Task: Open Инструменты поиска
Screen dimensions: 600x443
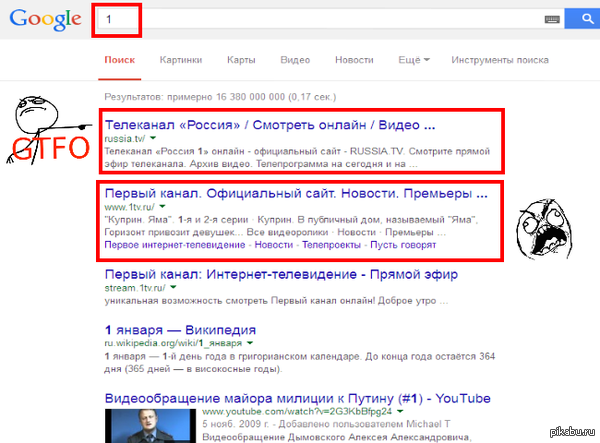Action: (500, 60)
